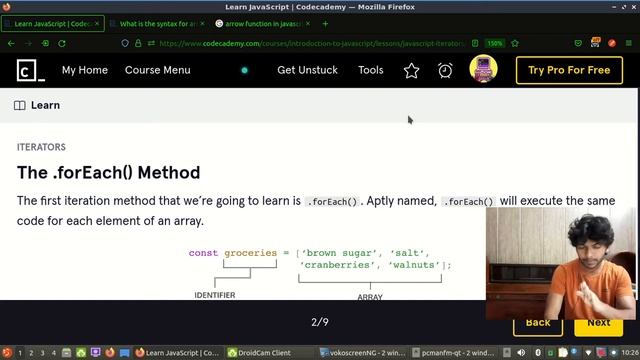The height and width of the screenshot is (360, 640).
Task: Open Get Unstuck menu
Action: [x=307, y=70]
